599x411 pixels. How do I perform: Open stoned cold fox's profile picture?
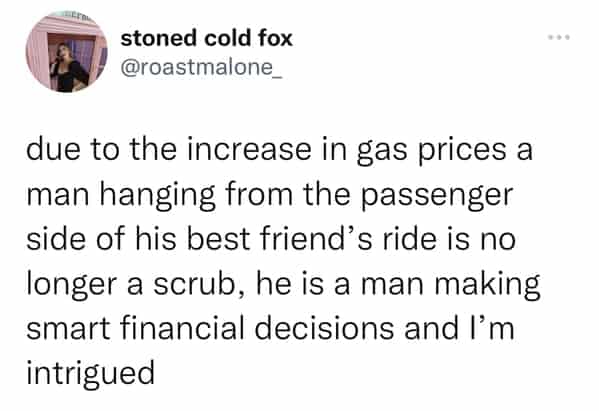pos(66,52)
